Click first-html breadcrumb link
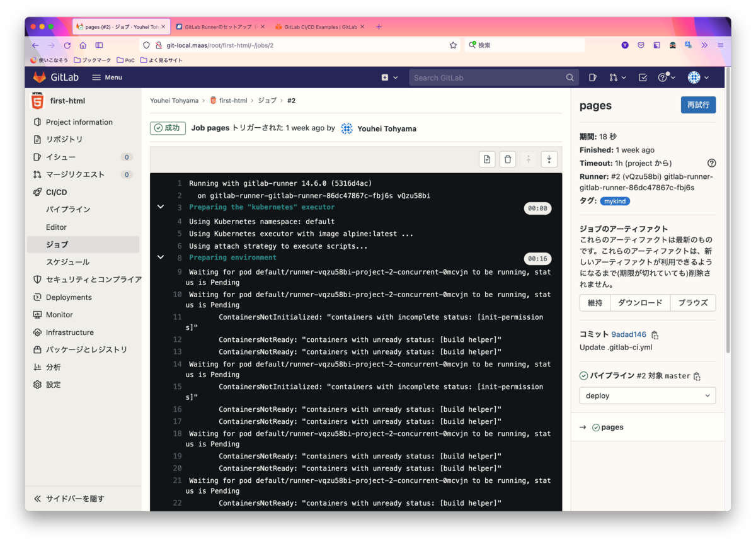Screen dimensions: 756x544 (233, 101)
